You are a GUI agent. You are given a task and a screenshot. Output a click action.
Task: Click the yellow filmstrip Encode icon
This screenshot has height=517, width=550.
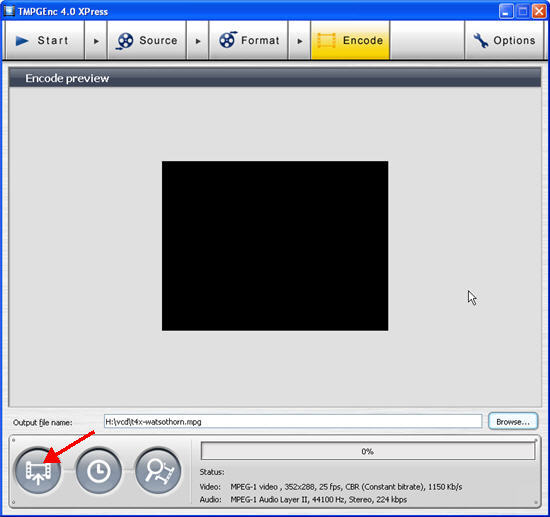point(326,41)
